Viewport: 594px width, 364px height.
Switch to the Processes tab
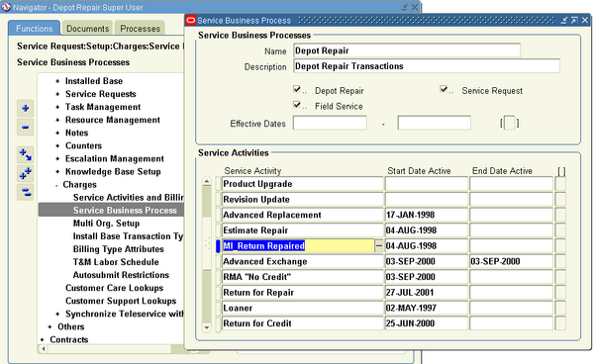[140, 29]
